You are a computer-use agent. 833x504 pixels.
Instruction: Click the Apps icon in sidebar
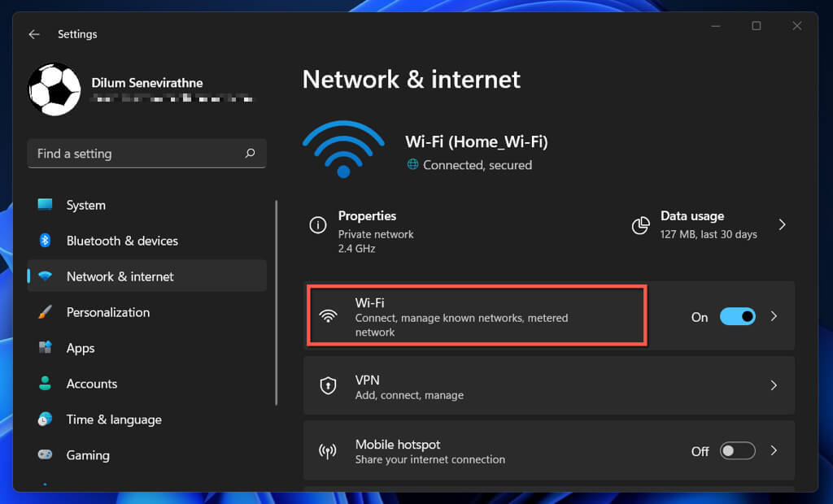coord(46,348)
